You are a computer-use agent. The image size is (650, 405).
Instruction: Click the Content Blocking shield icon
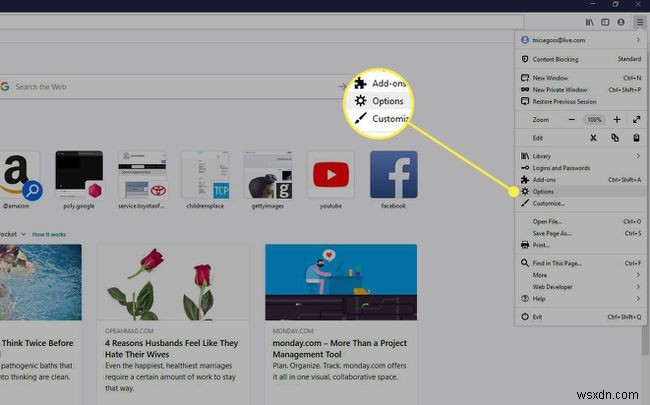525,59
